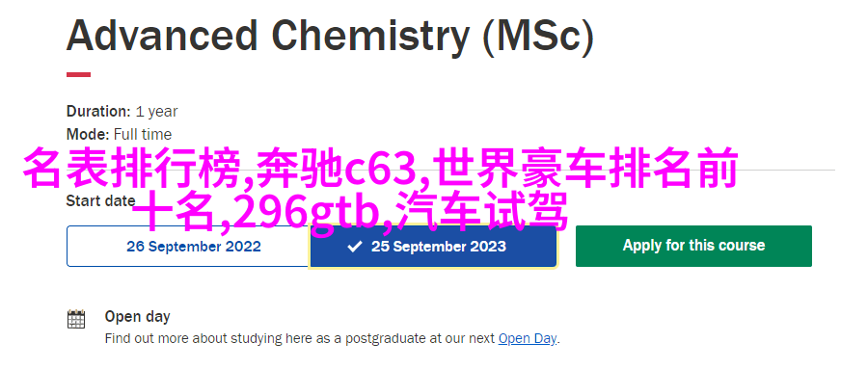Screen dimensions: 868x369
Task: Click the Mode label
Action: coord(88,135)
